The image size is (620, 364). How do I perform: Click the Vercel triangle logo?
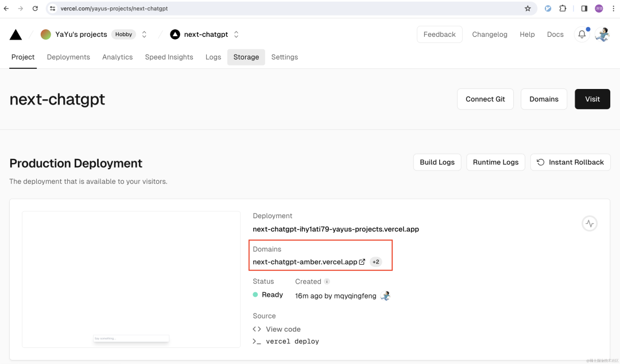coord(16,35)
